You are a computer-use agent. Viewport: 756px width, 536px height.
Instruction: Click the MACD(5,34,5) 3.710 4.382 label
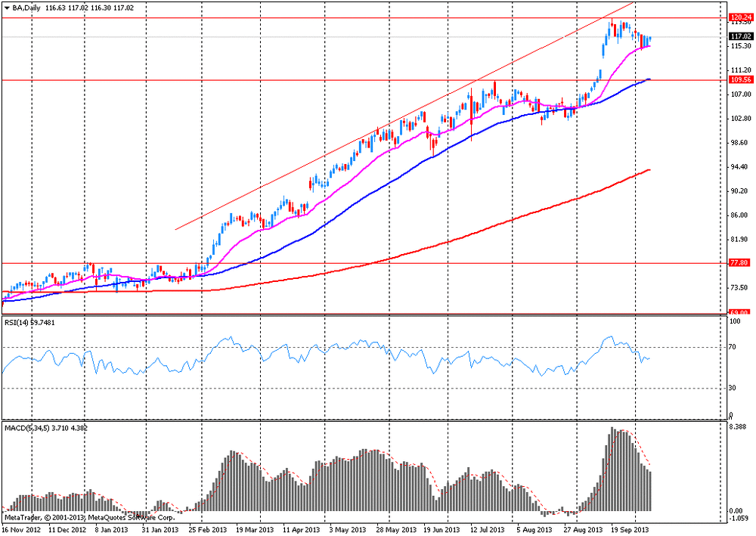tap(46, 428)
